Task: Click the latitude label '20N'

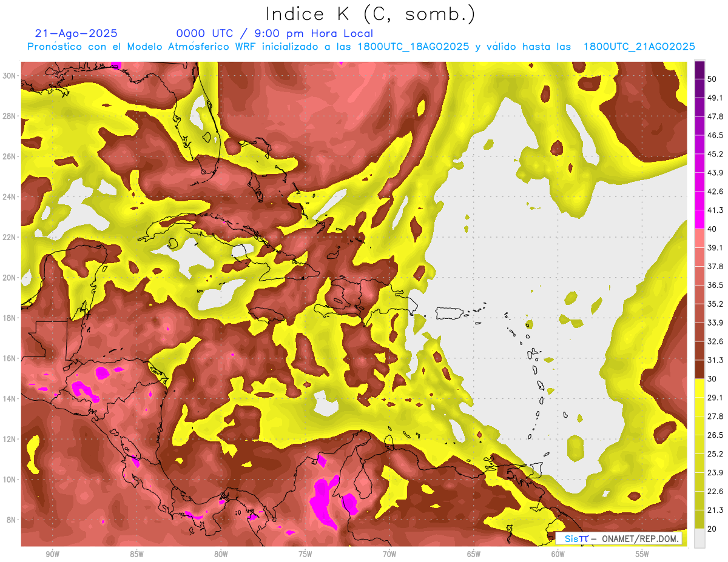Action: (x=9, y=278)
